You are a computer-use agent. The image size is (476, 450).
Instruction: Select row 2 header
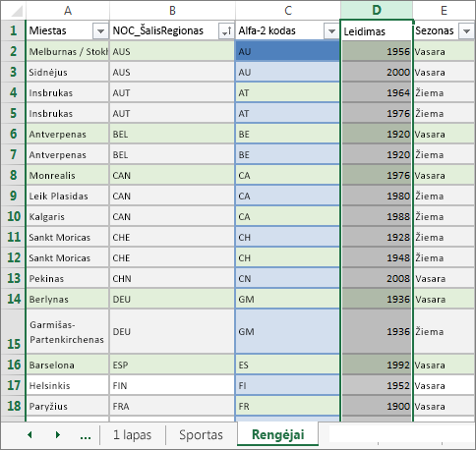coord(13,51)
